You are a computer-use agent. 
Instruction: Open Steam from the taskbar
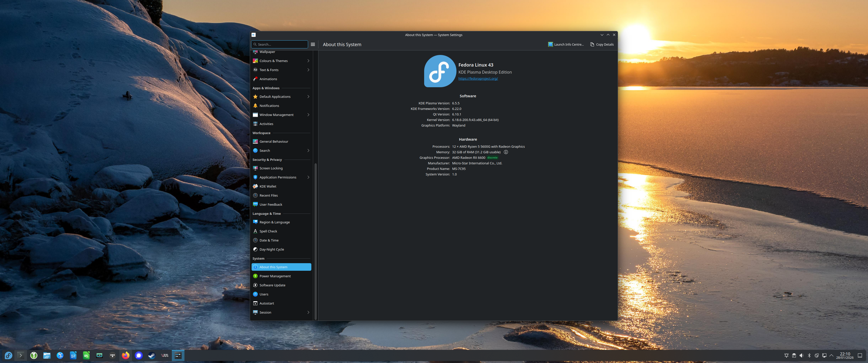click(152, 355)
